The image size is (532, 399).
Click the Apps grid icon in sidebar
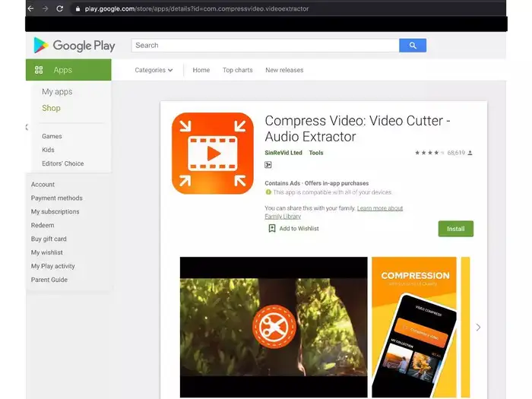tap(39, 70)
